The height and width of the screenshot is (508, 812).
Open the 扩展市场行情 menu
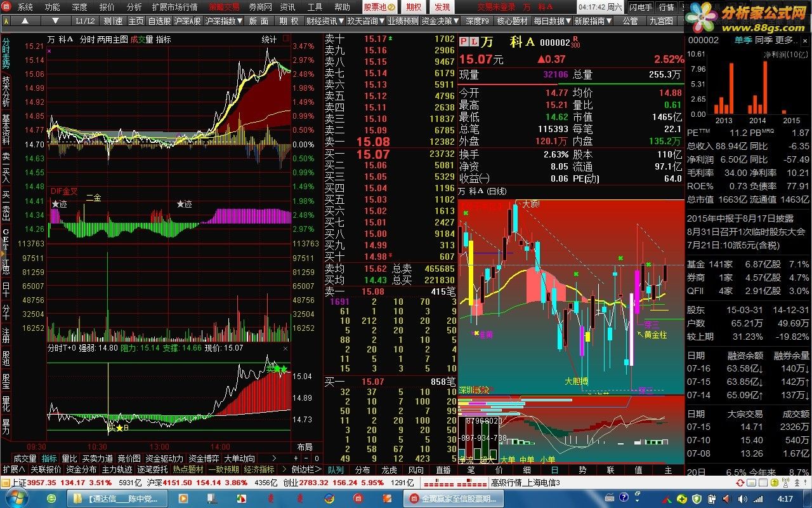pyautogui.click(x=174, y=7)
